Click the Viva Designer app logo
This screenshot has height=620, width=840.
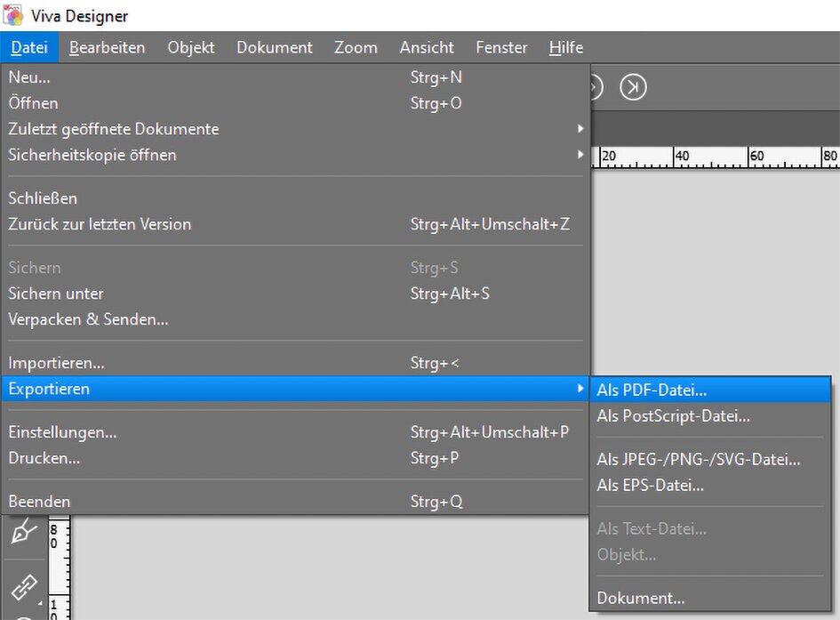coord(13,15)
